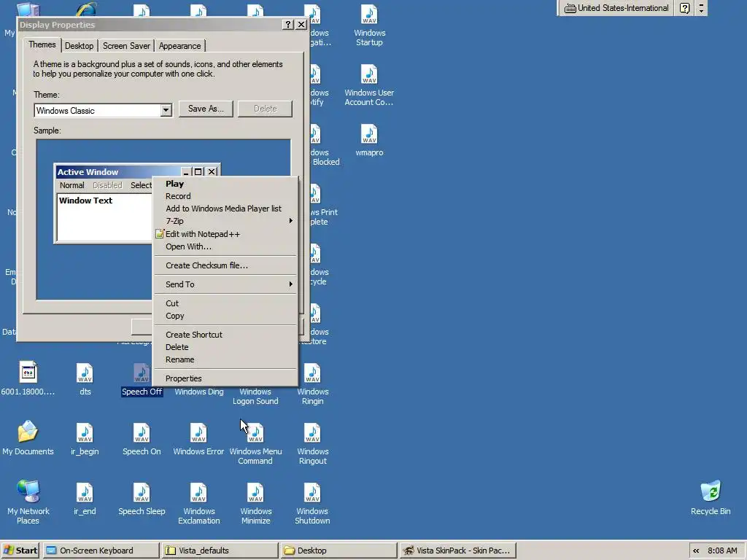Open the My Documents desktop icon
Screen dimensions: 747x560
coord(28,432)
